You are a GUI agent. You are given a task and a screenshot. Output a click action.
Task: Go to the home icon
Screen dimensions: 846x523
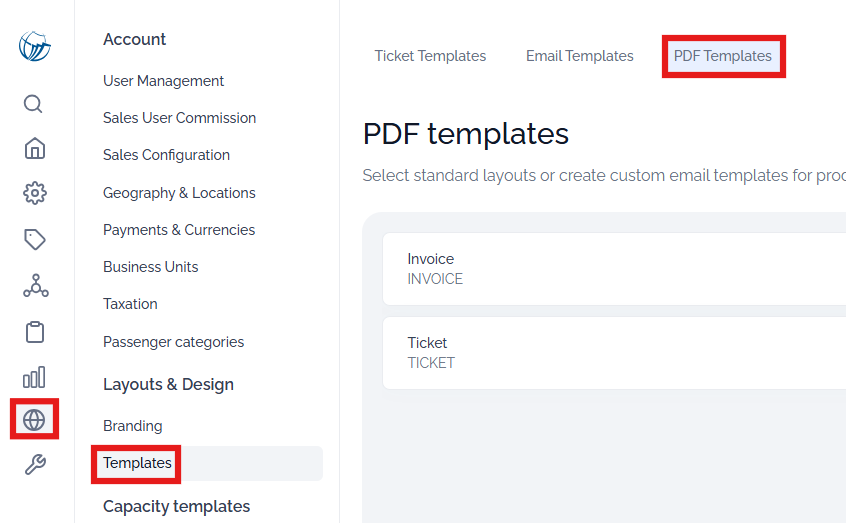pyautogui.click(x=35, y=148)
